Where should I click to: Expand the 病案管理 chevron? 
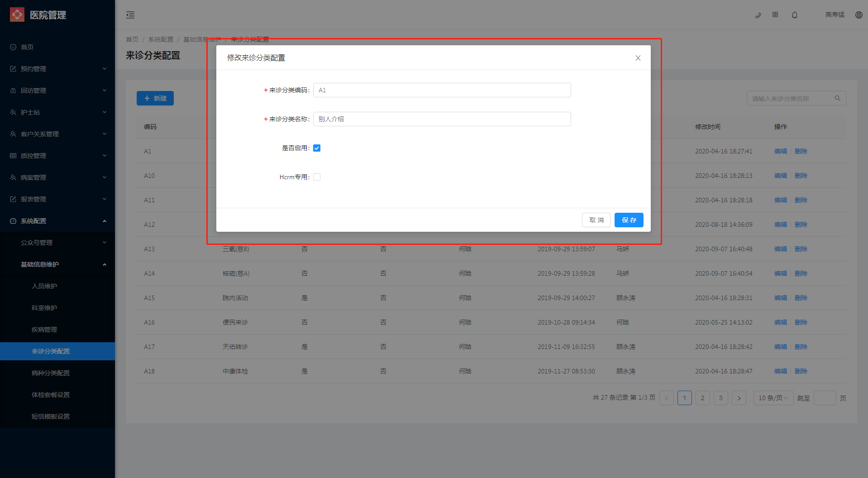pos(105,177)
